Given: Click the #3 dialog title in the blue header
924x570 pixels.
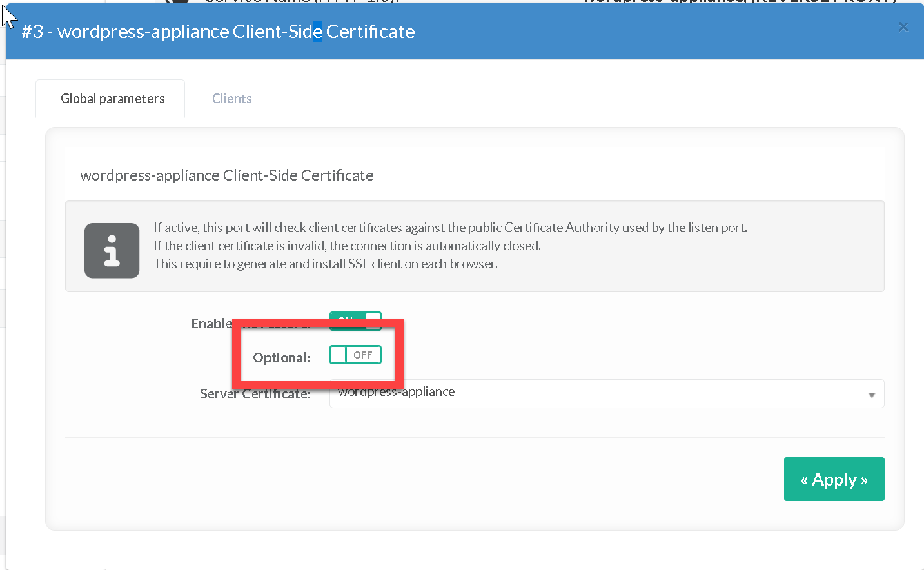Looking at the screenshot, I should [x=218, y=32].
